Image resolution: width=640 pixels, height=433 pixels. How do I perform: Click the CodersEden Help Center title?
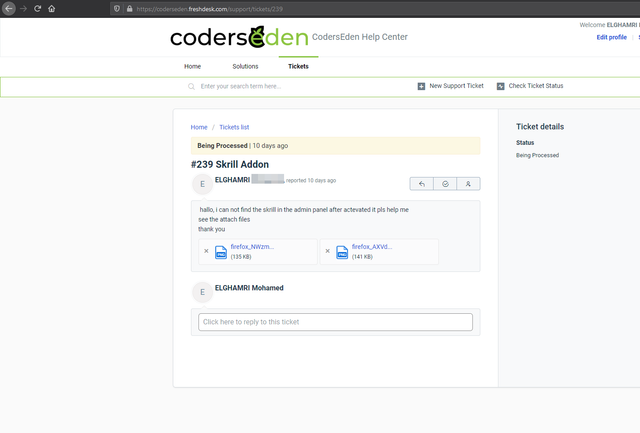(x=360, y=37)
